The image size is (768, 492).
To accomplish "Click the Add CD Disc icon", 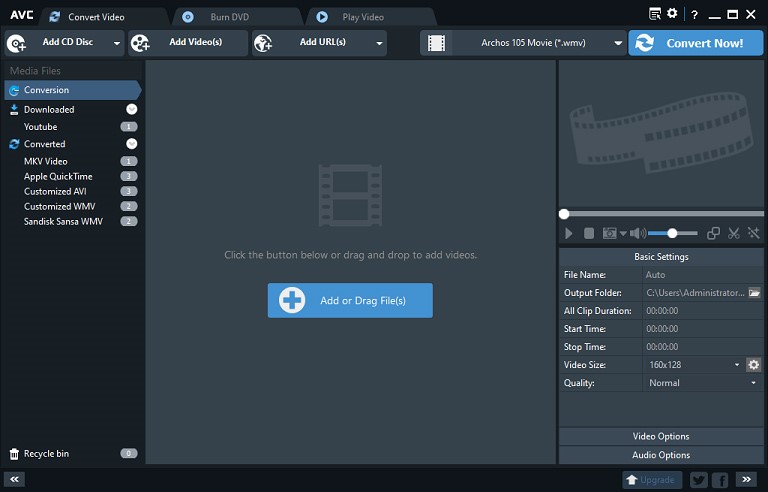I will pos(16,43).
